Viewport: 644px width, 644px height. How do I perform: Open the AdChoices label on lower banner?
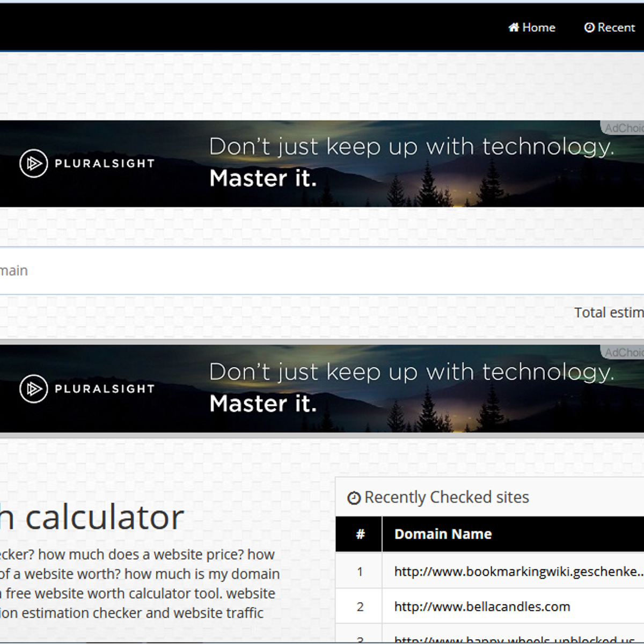click(623, 352)
